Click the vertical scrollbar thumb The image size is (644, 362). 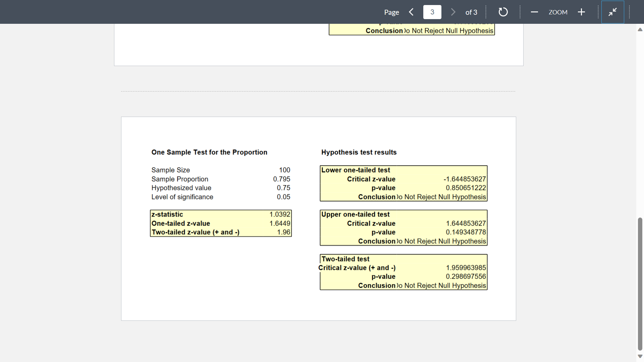pyautogui.click(x=640, y=285)
